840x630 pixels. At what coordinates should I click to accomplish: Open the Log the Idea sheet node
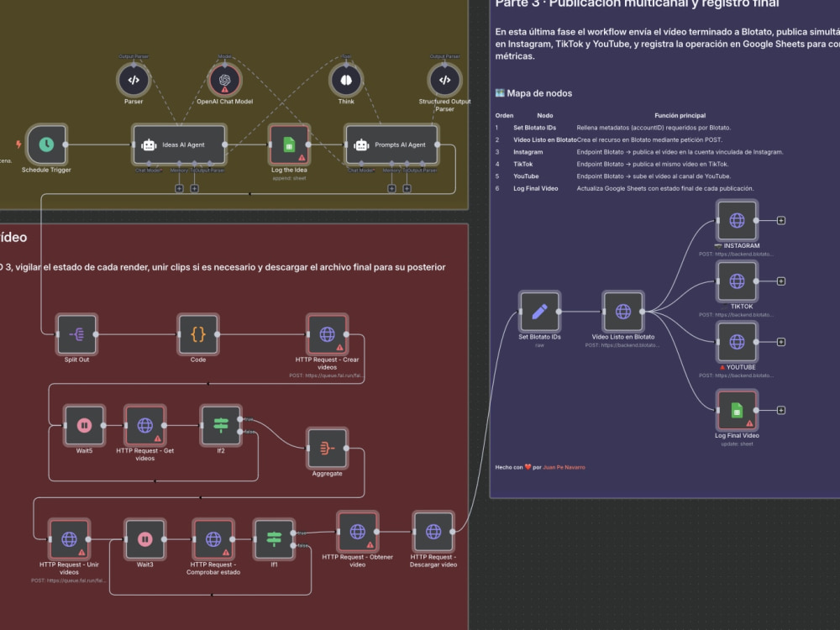[x=289, y=144]
